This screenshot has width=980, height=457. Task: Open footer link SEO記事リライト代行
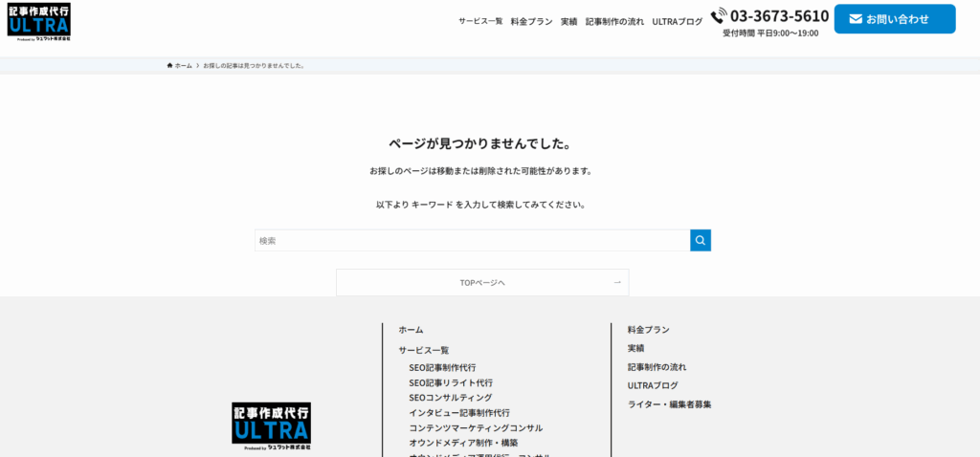coord(451,382)
